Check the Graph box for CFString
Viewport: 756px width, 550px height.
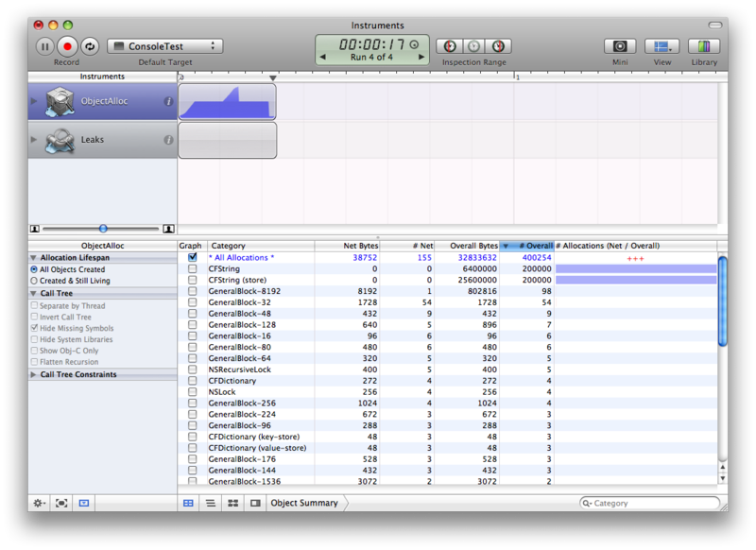tap(193, 268)
